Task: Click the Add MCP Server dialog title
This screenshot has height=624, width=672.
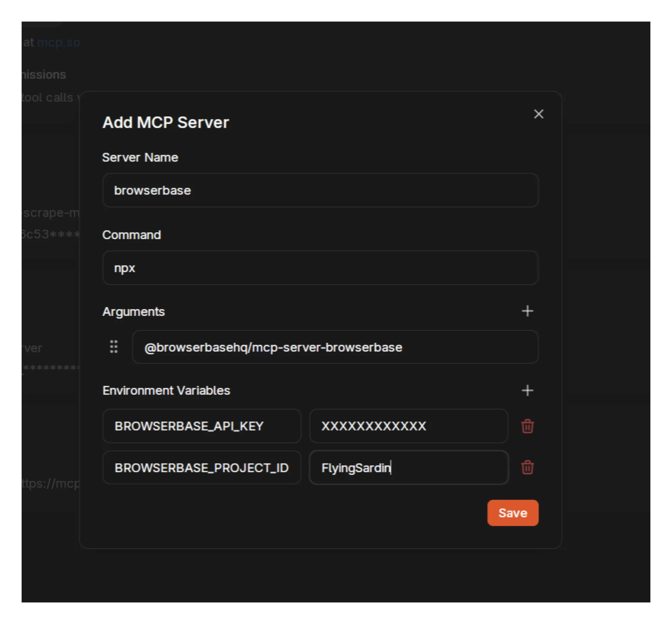Action: pyautogui.click(x=166, y=122)
